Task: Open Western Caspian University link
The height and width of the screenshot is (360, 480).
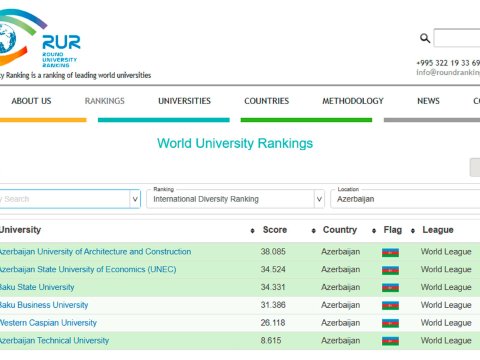Action: point(48,323)
